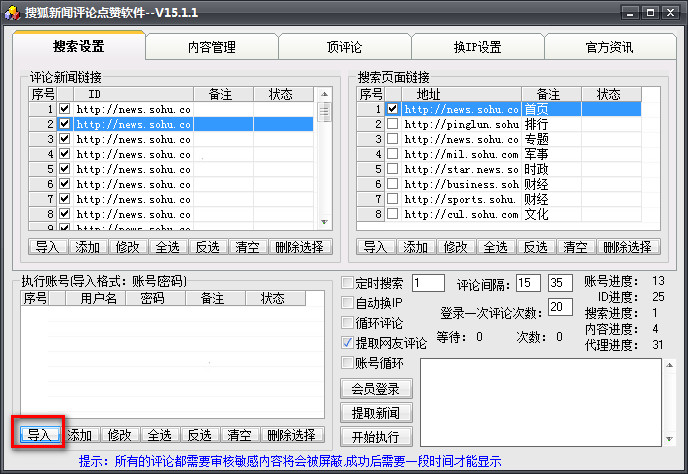The image size is (688, 474).
Task: Click 反选 under the 评论新闻链接 list
Action: pyautogui.click(x=208, y=247)
